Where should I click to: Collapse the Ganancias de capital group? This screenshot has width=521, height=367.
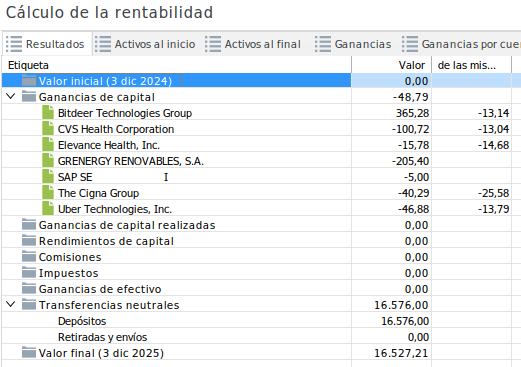(x=11, y=97)
